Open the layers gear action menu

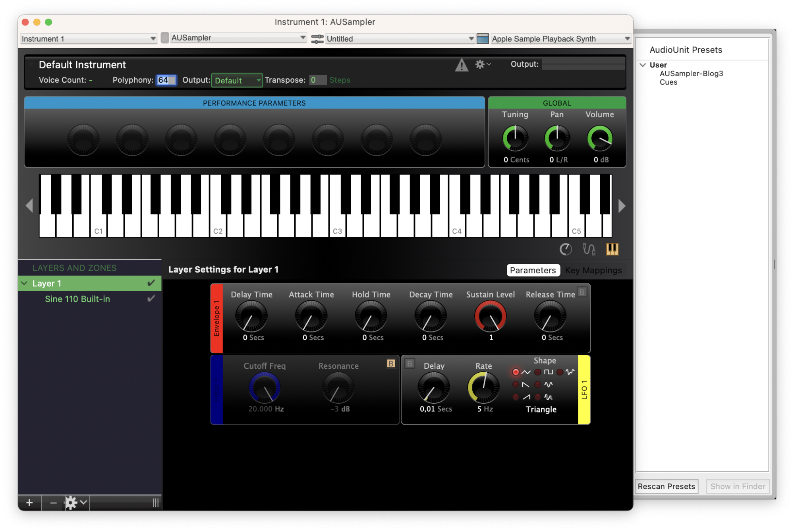pyautogui.click(x=75, y=503)
